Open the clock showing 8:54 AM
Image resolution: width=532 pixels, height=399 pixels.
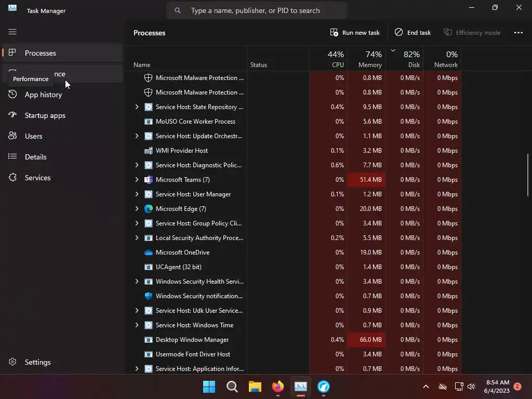[497, 387]
